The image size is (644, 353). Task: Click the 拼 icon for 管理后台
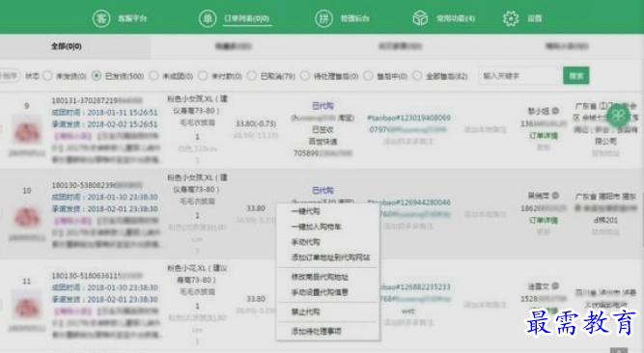coord(323,18)
